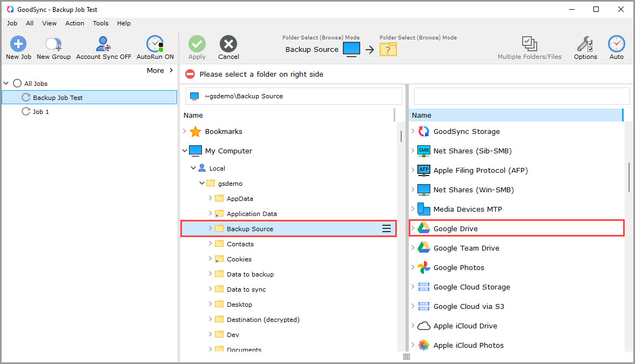Click the empty right-side path field
This screenshot has width=635, height=364.
[522, 96]
